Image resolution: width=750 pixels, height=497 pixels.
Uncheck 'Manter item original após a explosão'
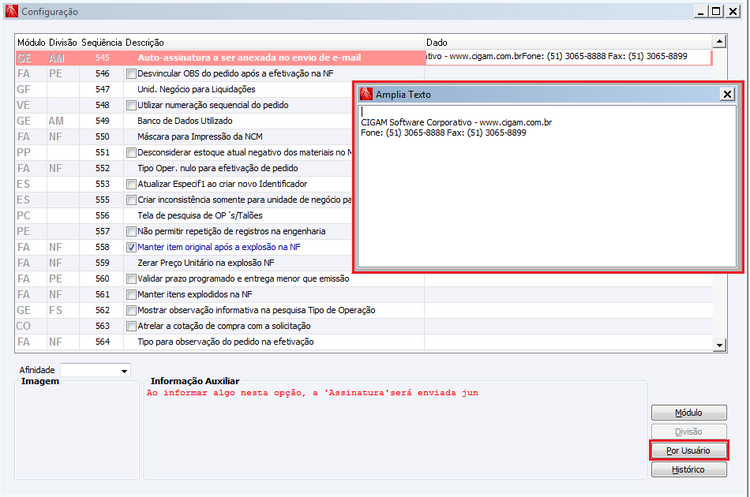tap(131, 247)
